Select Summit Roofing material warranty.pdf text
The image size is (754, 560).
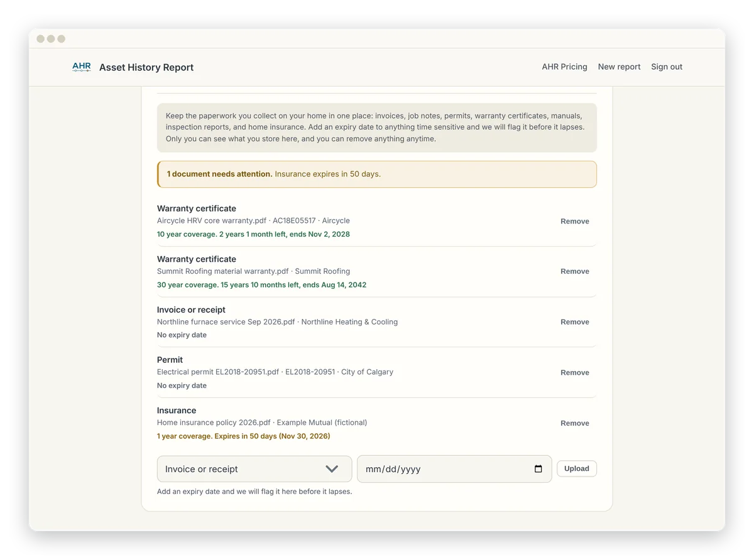click(222, 271)
